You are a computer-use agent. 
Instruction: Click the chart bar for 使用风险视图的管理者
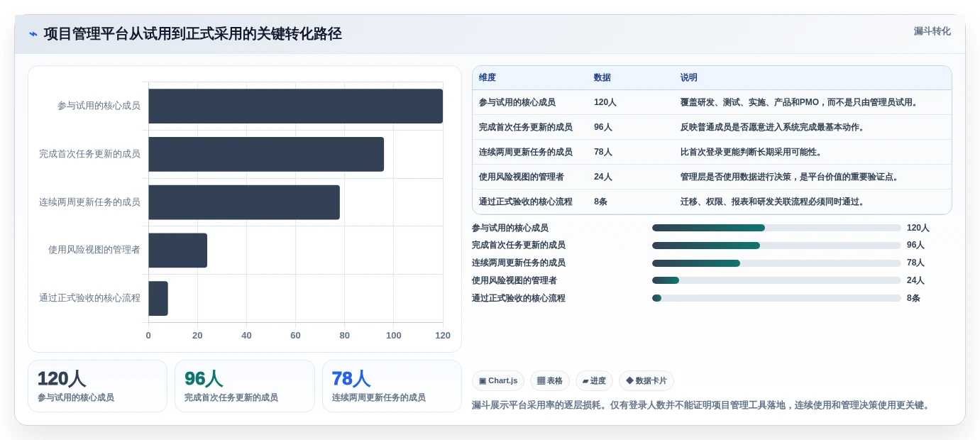tap(177, 251)
